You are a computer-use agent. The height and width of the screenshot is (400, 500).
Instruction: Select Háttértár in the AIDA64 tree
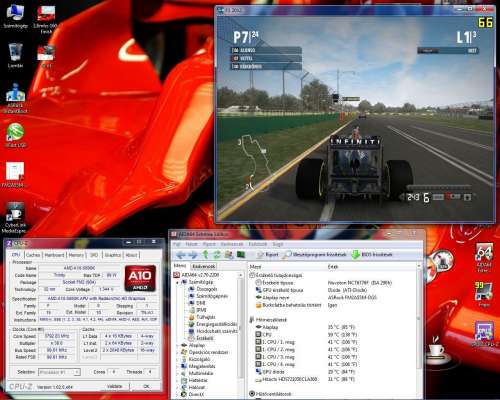tap(194, 380)
